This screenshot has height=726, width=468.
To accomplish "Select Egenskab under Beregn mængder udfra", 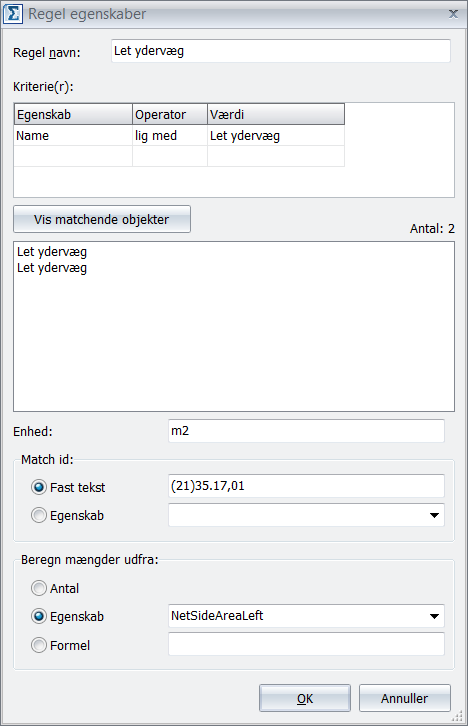I will point(39,616).
